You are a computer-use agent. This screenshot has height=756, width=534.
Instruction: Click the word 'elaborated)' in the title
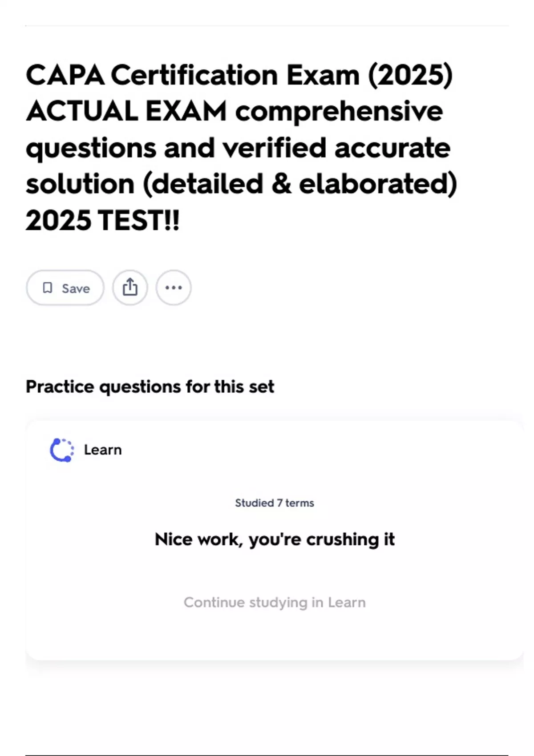(378, 184)
